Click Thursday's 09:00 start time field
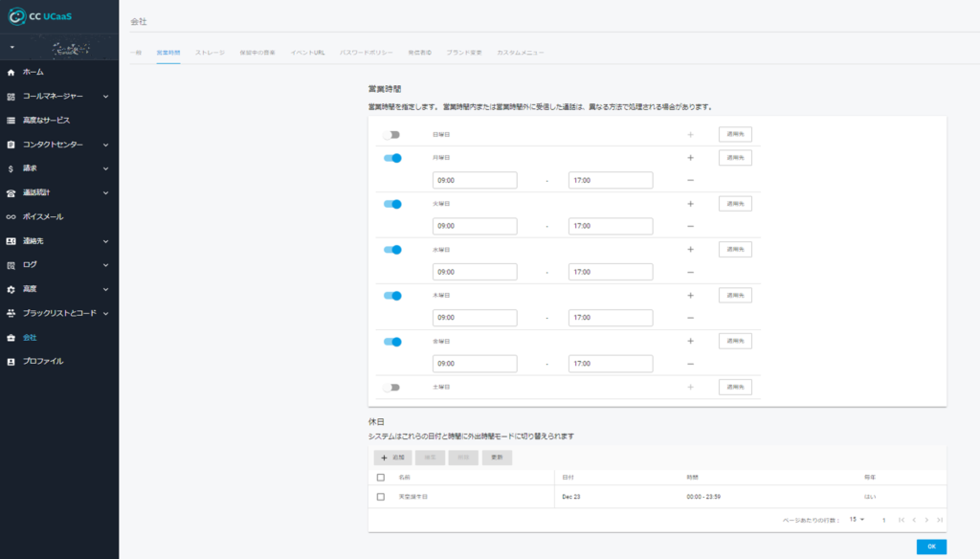This screenshot has height=559, width=980. (x=475, y=318)
